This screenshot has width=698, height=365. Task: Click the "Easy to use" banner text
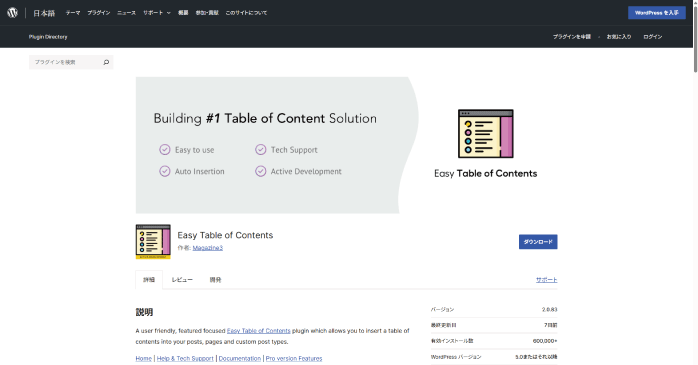coord(195,150)
